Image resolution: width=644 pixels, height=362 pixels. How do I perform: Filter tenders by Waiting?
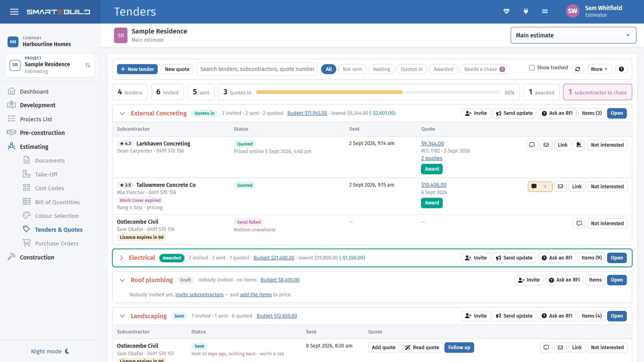point(381,69)
